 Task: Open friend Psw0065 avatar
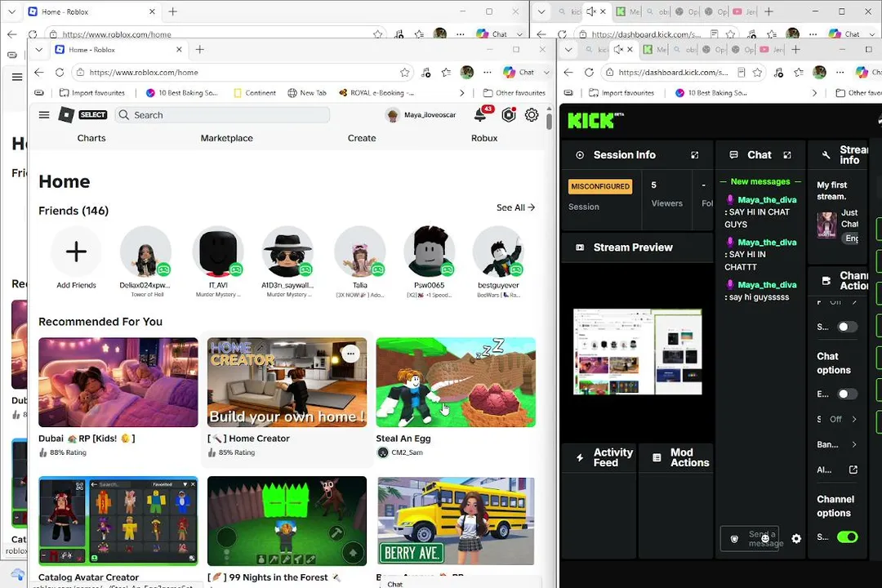coord(430,252)
